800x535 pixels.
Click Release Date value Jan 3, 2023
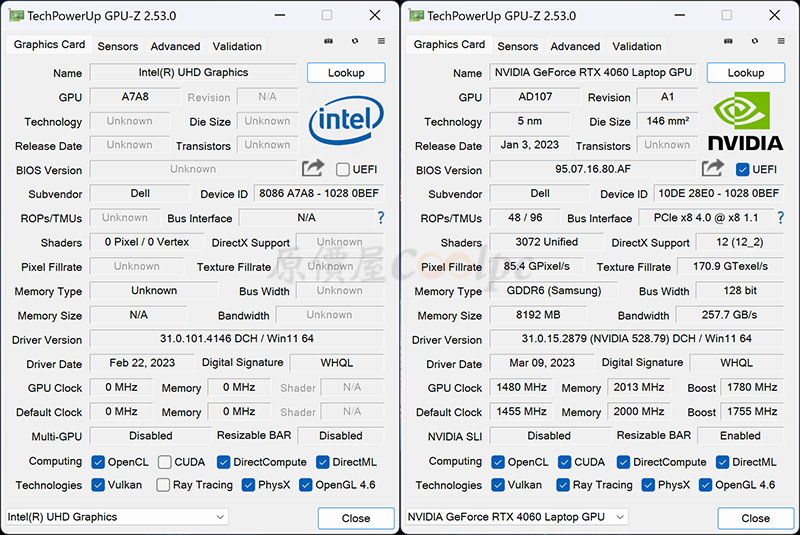click(x=530, y=145)
